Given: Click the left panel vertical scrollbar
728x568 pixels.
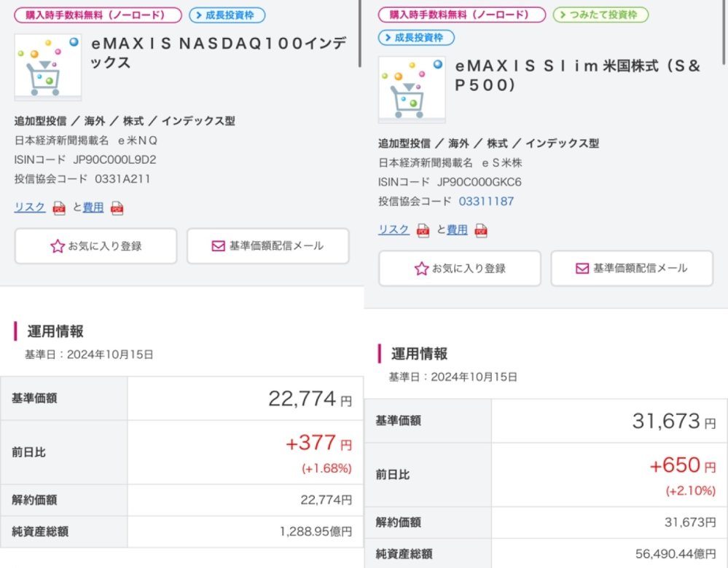Looking at the screenshot, I should (x=360, y=33).
